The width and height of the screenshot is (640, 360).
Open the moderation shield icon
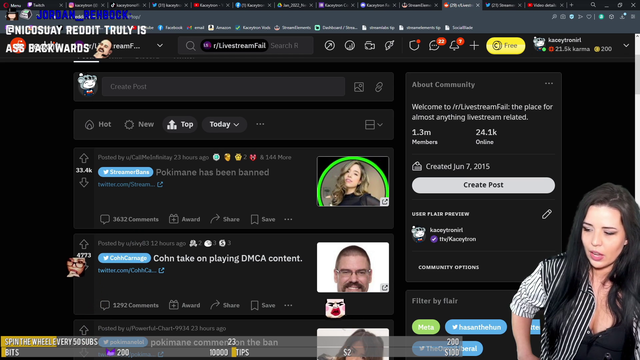pos(414,45)
